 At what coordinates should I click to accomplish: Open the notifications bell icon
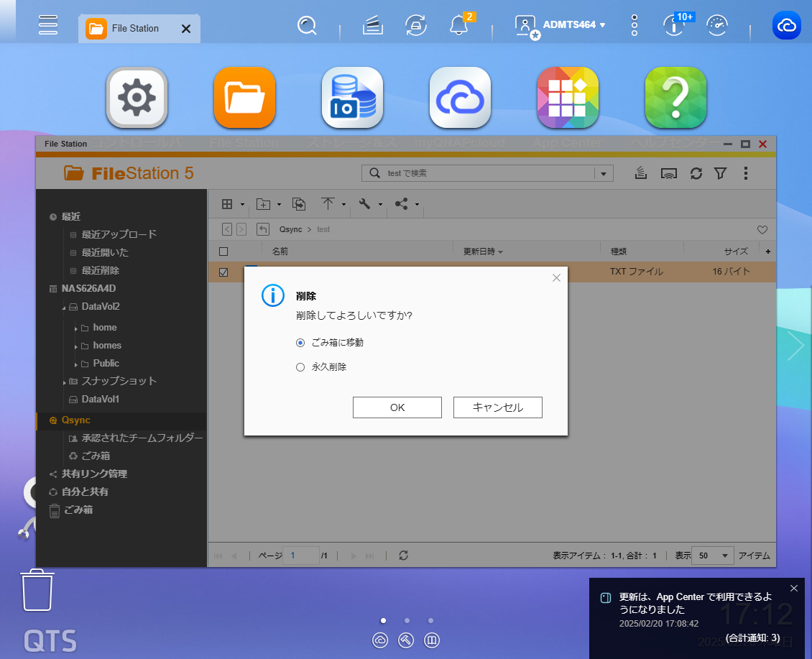pyautogui.click(x=459, y=25)
